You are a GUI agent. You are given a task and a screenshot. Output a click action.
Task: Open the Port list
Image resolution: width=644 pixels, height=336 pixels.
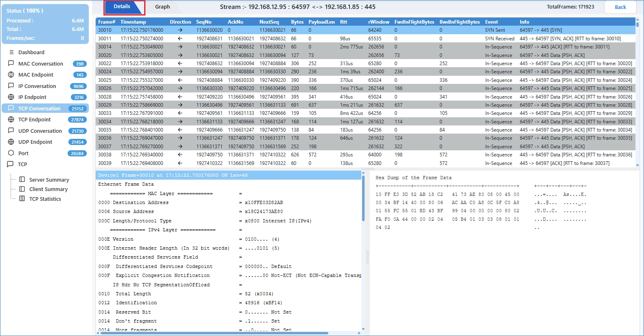coord(23,153)
